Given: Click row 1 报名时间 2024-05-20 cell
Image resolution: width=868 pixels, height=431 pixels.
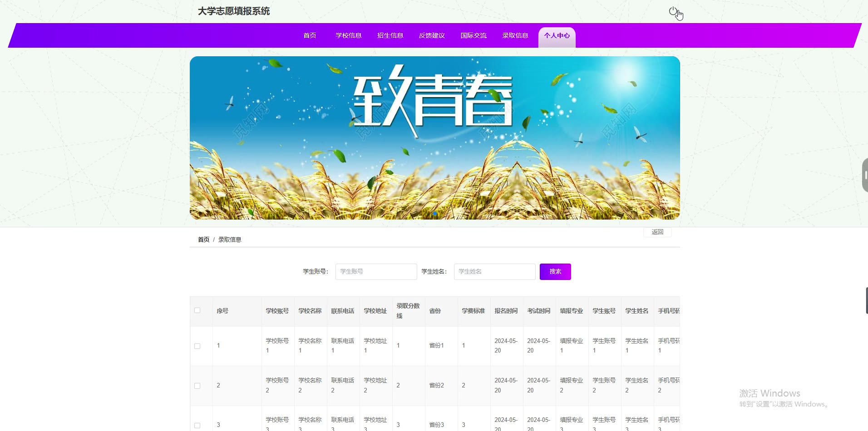Looking at the screenshot, I should [506, 346].
